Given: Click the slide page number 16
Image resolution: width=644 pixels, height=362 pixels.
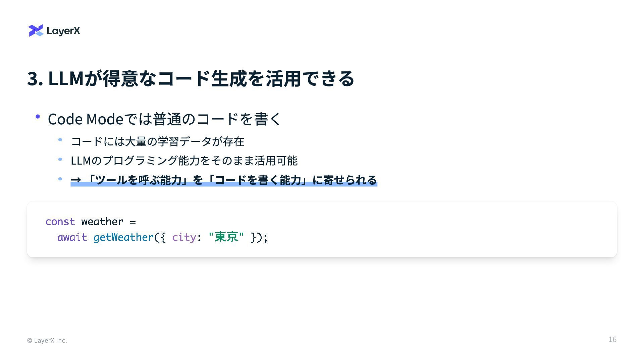Looking at the screenshot, I should (612, 340).
